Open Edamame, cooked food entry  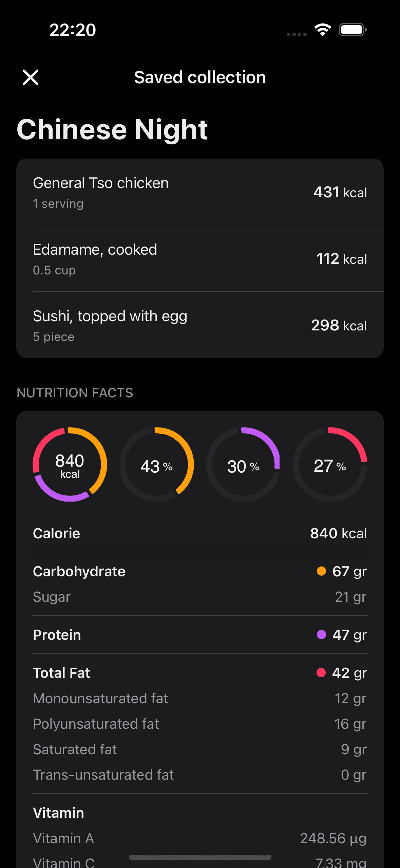tap(200, 258)
